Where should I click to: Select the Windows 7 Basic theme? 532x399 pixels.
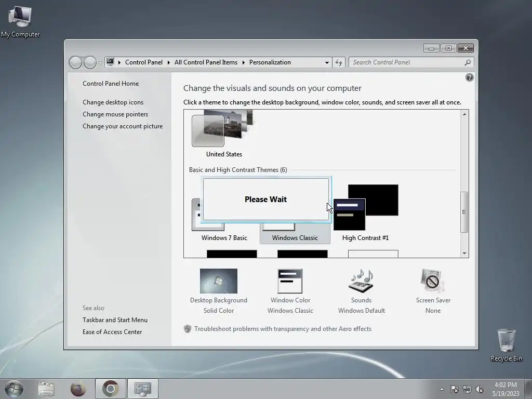coord(224,238)
